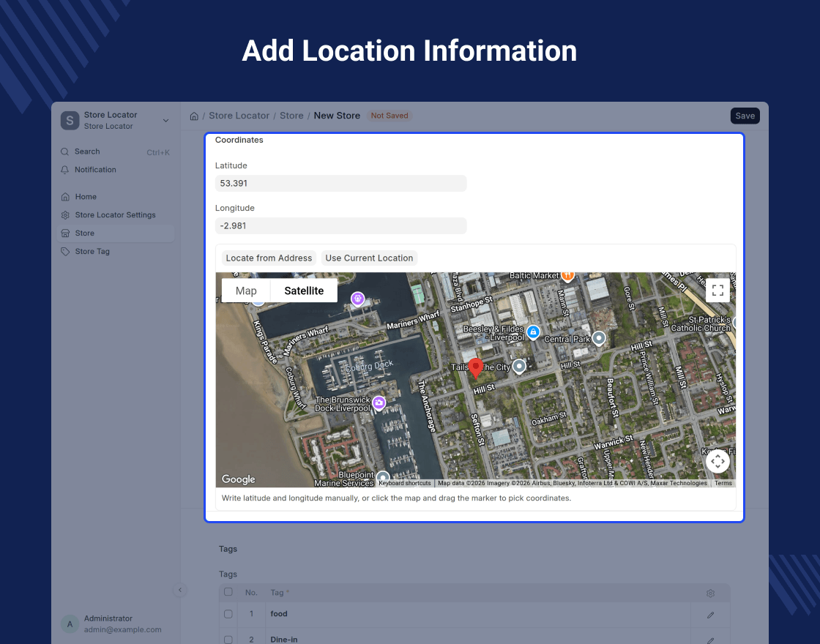Viewport: 820px width, 644px height.
Task: Toggle fullscreen view on the map
Action: tap(717, 290)
